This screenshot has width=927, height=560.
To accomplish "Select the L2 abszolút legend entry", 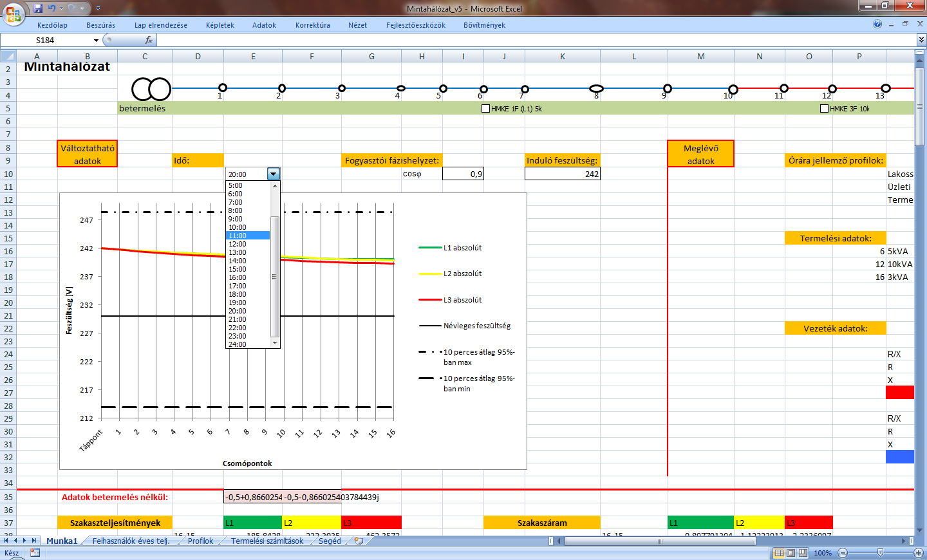I will click(451, 274).
